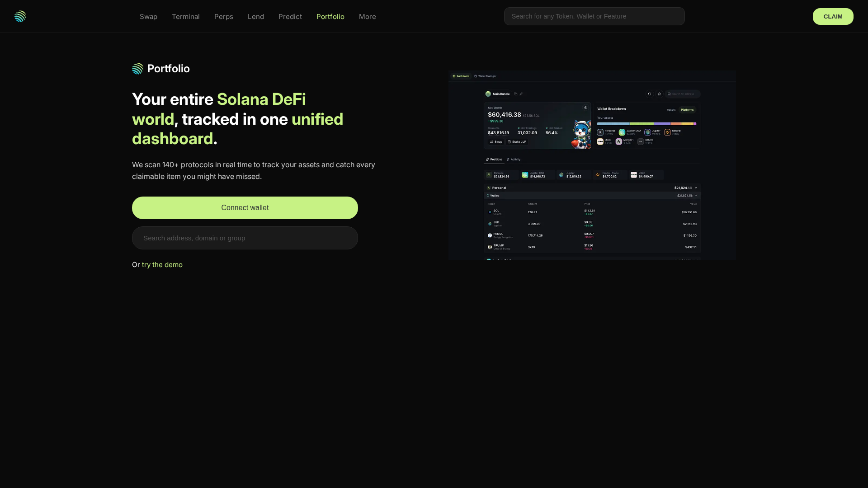Screen dimensions: 868x488
Task: Expand the More menu
Action: (x=368, y=17)
